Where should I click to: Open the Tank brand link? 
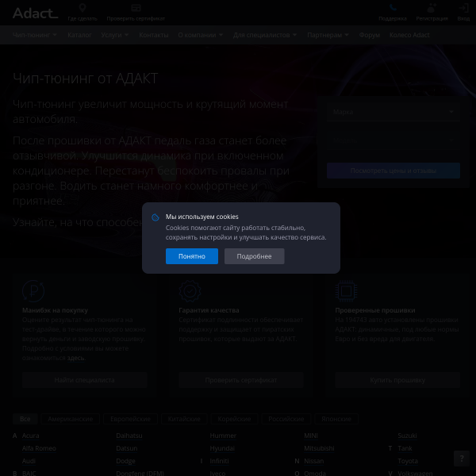click(405, 448)
